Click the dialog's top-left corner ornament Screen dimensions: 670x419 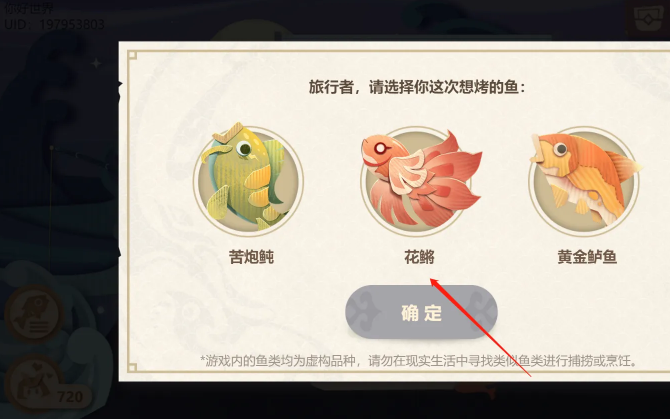pyautogui.click(x=132, y=55)
